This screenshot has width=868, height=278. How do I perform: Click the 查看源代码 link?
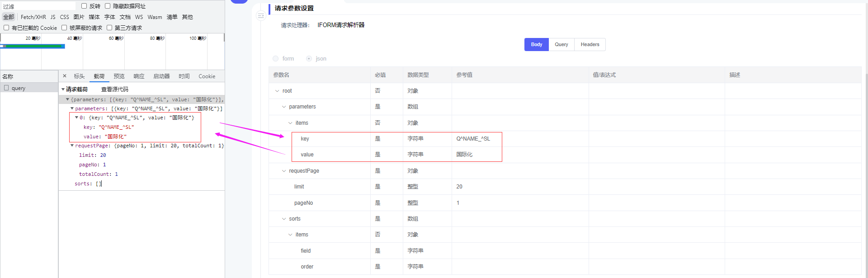tap(114, 90)
